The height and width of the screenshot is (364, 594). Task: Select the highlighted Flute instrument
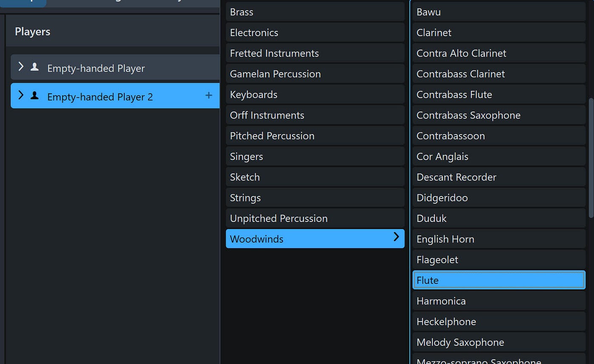(499, 280)
